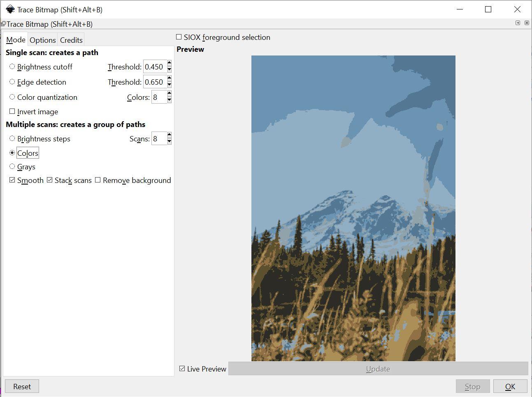Click the iconify arrow on the docked dialog
The width and height of the screenshot is (532, 397).
[518, 23]
